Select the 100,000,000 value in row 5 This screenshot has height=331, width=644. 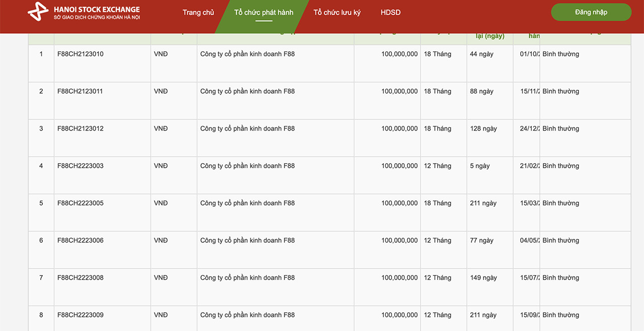coord(399,204)
